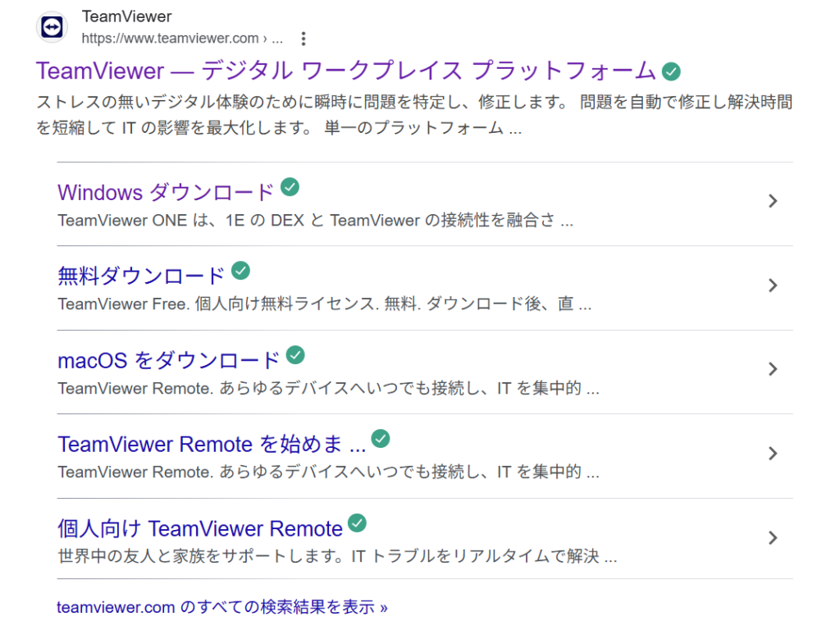840x630 pixels.
Task: Click chevron on TeamViewer Remote を始めま row
Action: pyautogui.click(x=772, y=454)
